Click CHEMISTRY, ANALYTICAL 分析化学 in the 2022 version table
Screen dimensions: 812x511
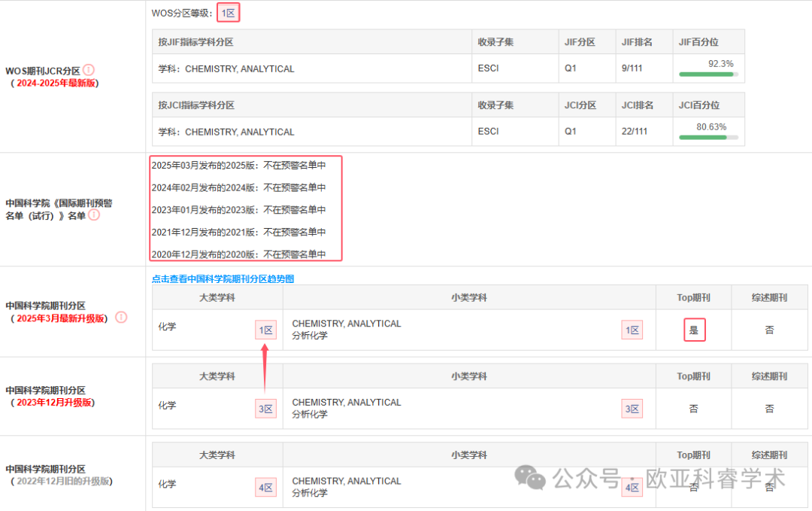point(347,487)
